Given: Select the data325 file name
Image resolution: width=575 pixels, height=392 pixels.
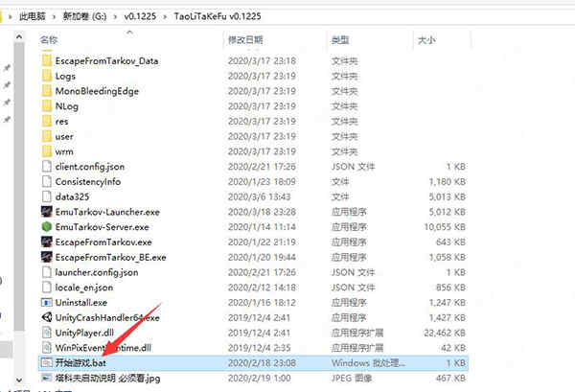Looking at the screenshot, I should coord(72,196).
